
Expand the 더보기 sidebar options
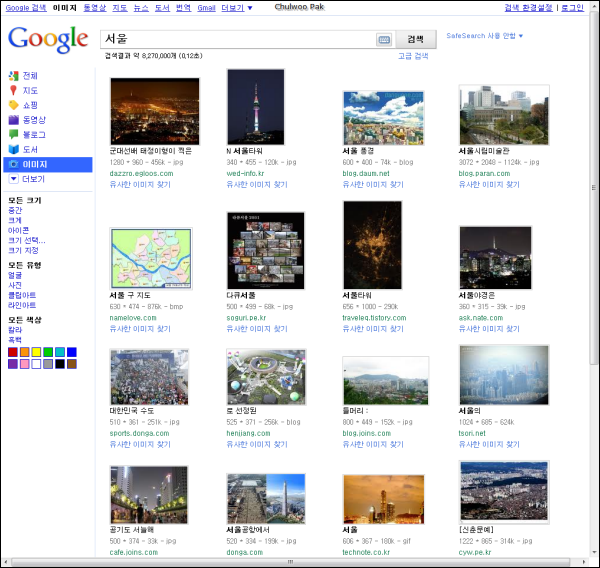tap(27, 179)
